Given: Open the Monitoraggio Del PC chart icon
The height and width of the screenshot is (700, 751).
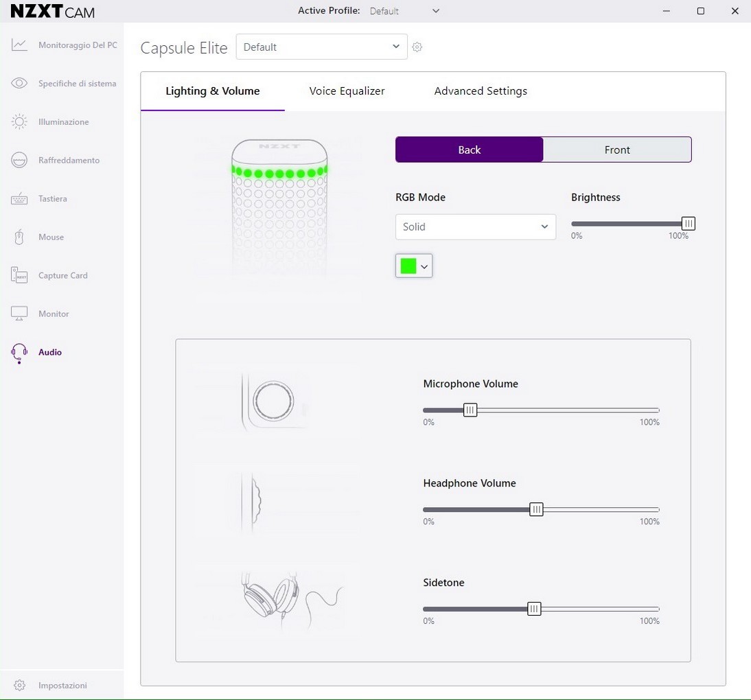Looking at the screenshot, I should click(x=19, y=45).
